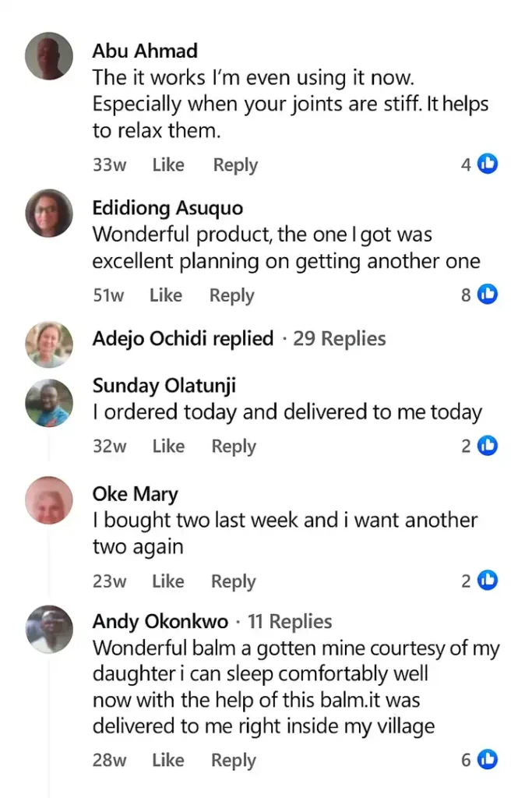532x798 pixels.
Task: Expand the 11 Replies on Andy Okonkwo's comment
Action: pyautogui.click(x=290, y=622)
